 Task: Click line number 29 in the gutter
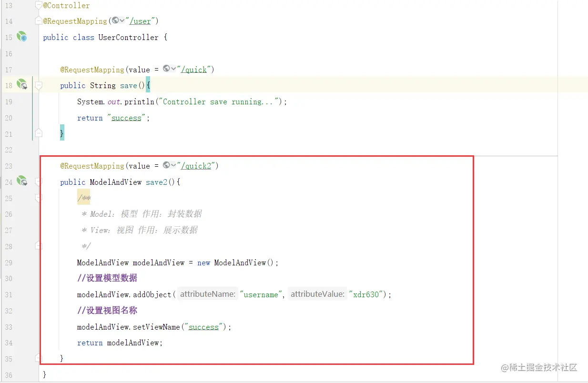click(9, 262)
